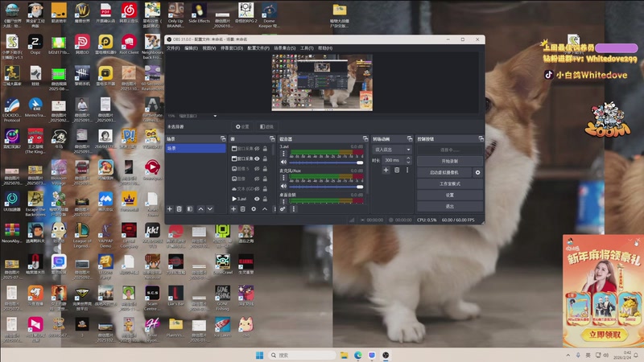
Task: Float the Scene Transitions dock pop-out icon
Action: [410, 138]
